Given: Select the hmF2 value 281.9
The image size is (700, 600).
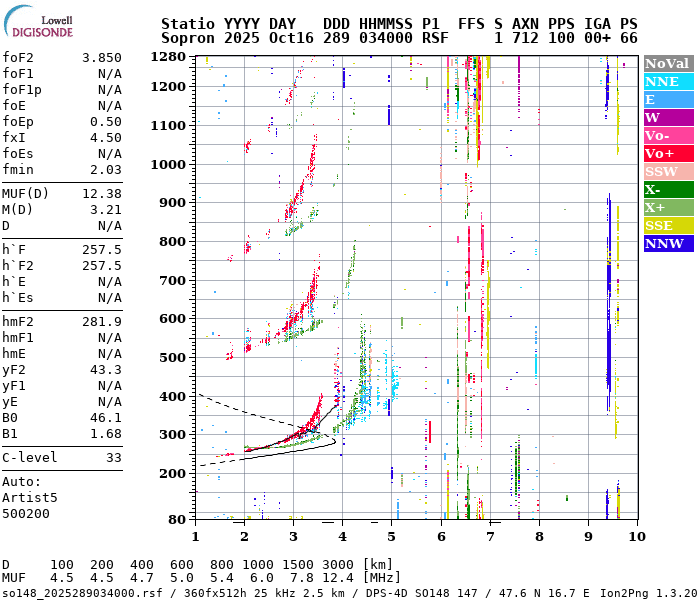Looking at the screenshot, I should click(101, 322).
